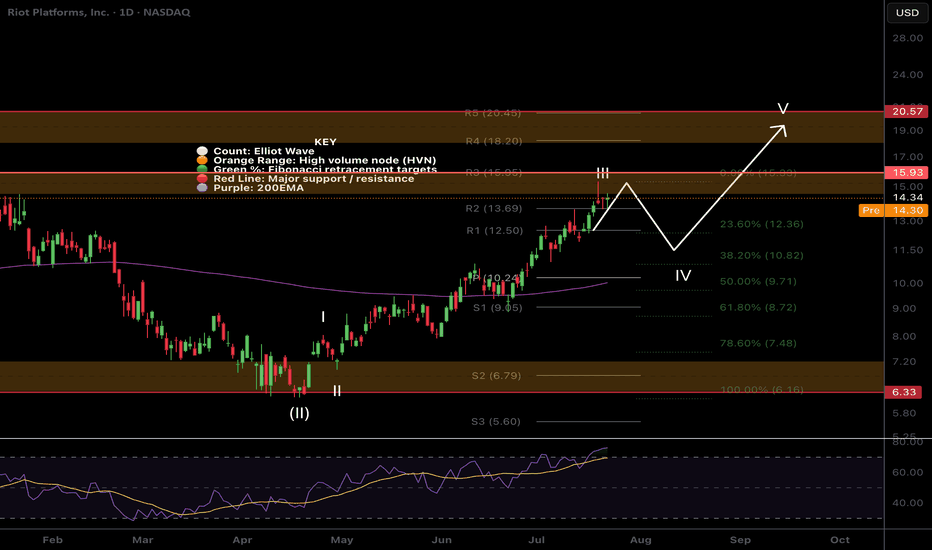Click the KEY heading text
932x550 pixels.
(x=325, y=142)
